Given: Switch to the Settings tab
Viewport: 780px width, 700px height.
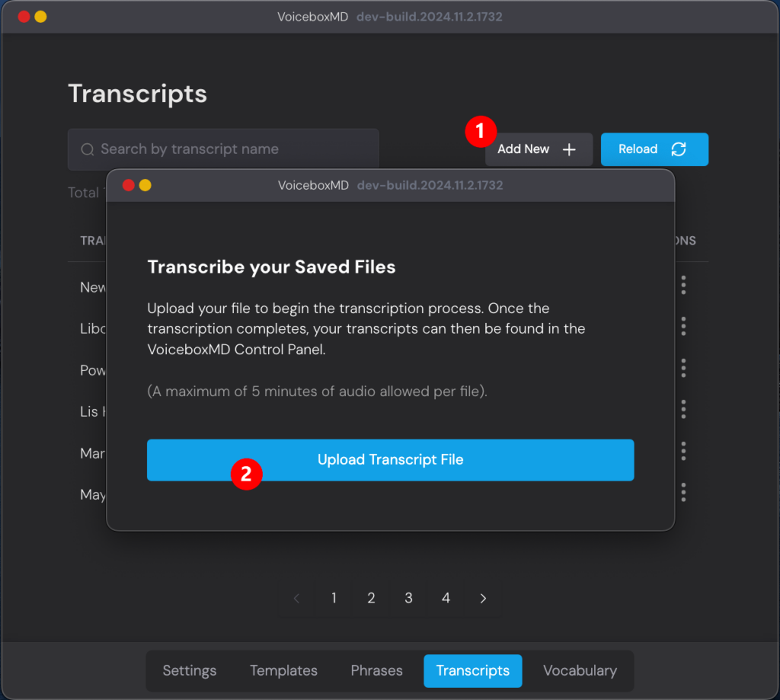Looking at the screenshot, I should click(190, 670).
